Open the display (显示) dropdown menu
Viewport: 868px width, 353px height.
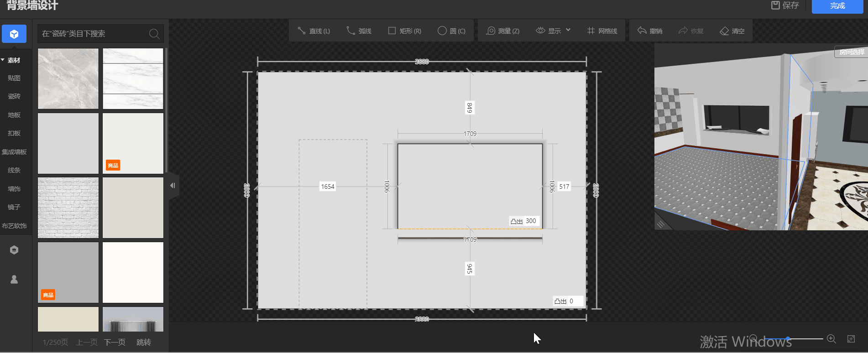click(x=553, y=31)
